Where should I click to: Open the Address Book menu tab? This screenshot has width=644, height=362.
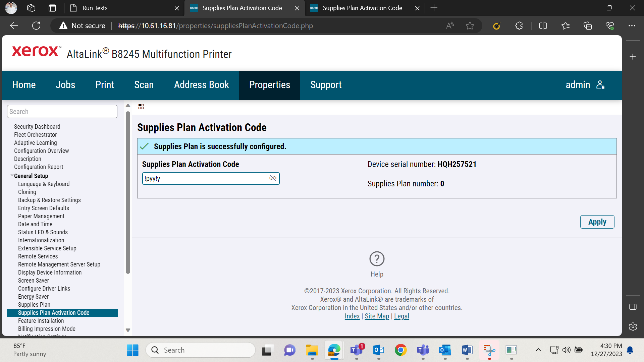[x=202, y=85]
